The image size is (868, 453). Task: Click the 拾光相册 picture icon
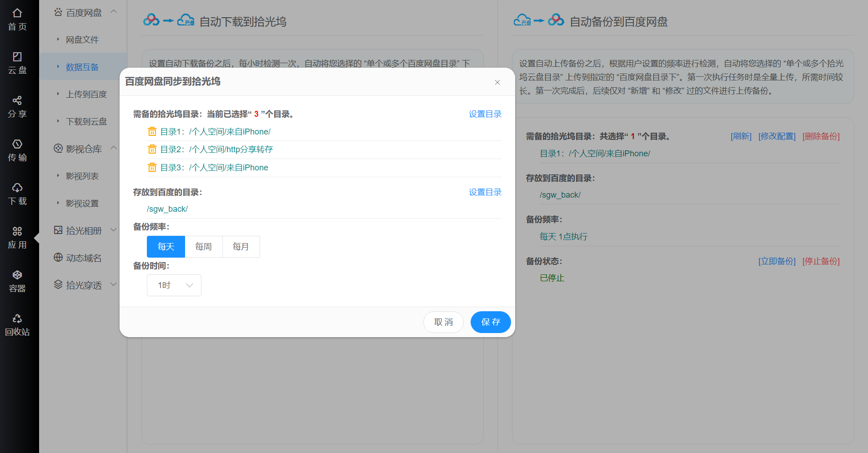tap(58, 230)
